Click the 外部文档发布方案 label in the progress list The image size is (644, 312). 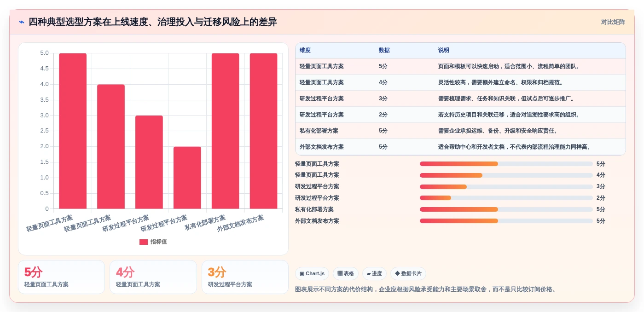[317, 221]
